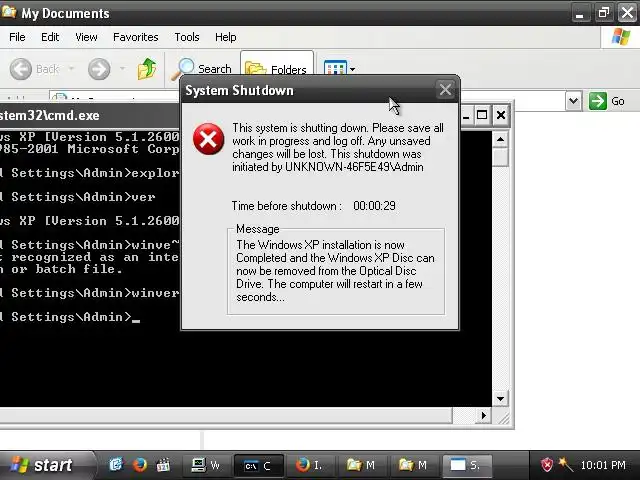
Task: Open the Back history dropdown arrow
Action: (x=71, y=68)
